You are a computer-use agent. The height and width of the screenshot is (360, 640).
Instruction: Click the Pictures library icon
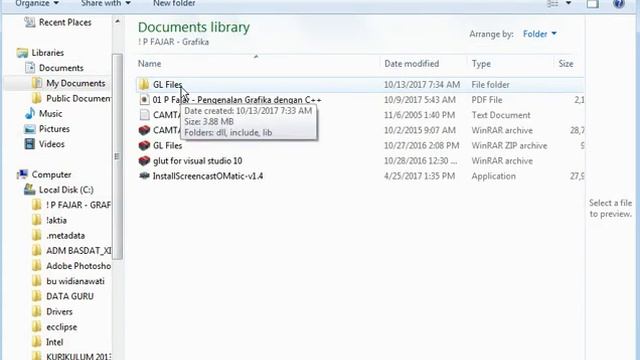pyautogui.click(x=29, y=129)
